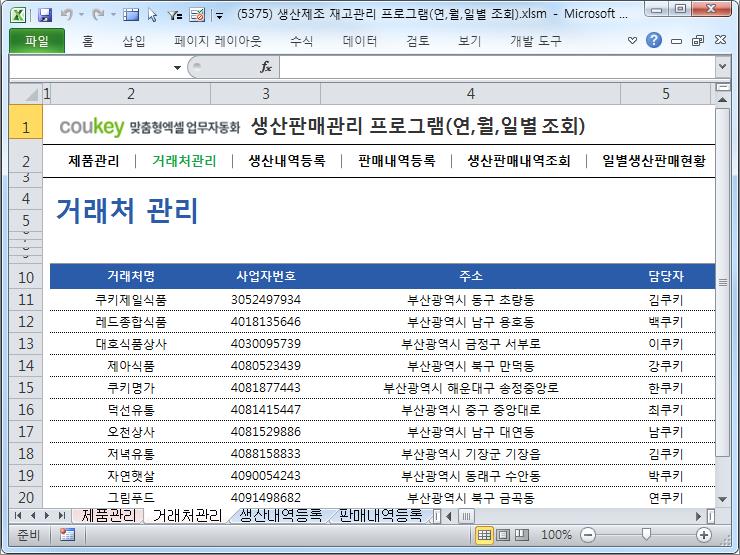Expand the formula bar with chevron
This screenshot has height=555, width=740.
[722, 67]
